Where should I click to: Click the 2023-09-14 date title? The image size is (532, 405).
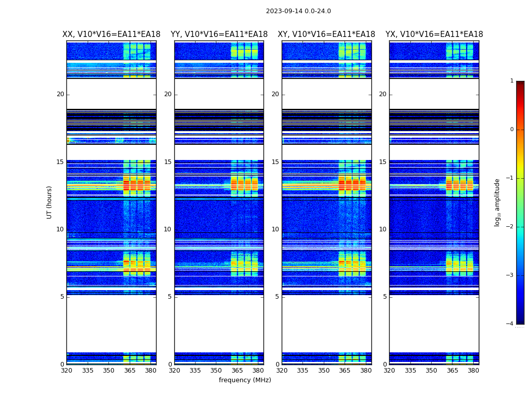[298, 11]
